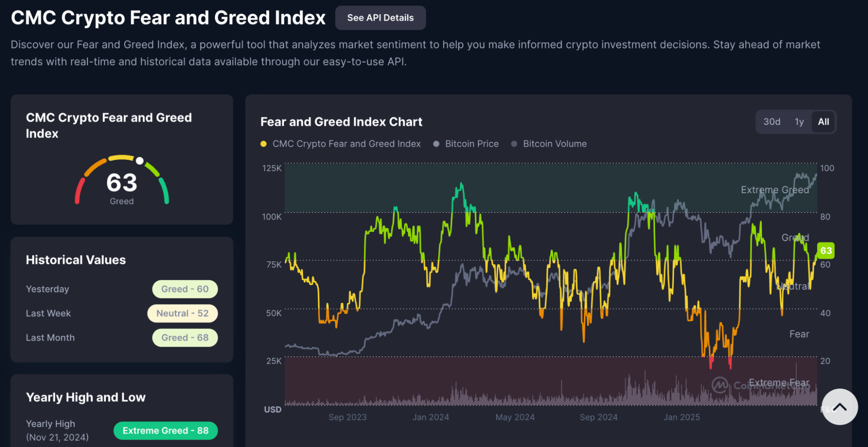This screenshot has height=447, width=868.
Task: Switch chart range to 30d
Action: click(x=772, y=122)
